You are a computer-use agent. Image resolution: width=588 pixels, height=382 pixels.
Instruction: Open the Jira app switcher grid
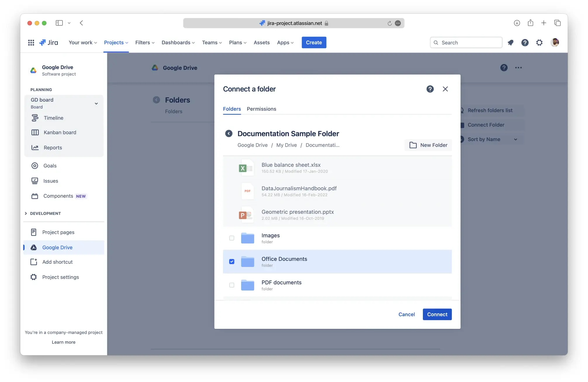pos(31,43)
